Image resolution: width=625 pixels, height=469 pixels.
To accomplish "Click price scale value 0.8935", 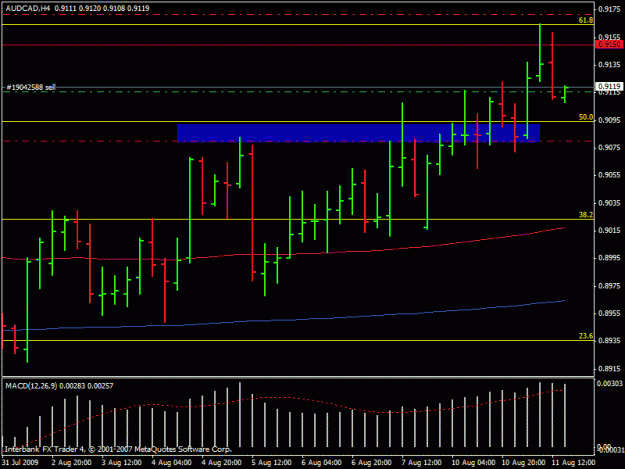I will tap(610, 341).
